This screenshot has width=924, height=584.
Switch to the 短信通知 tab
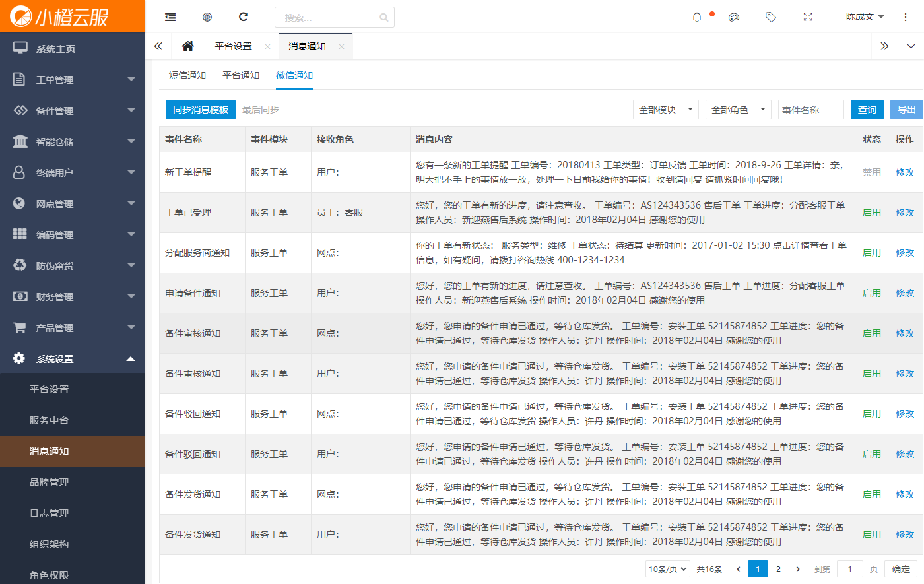click(187, 75)
